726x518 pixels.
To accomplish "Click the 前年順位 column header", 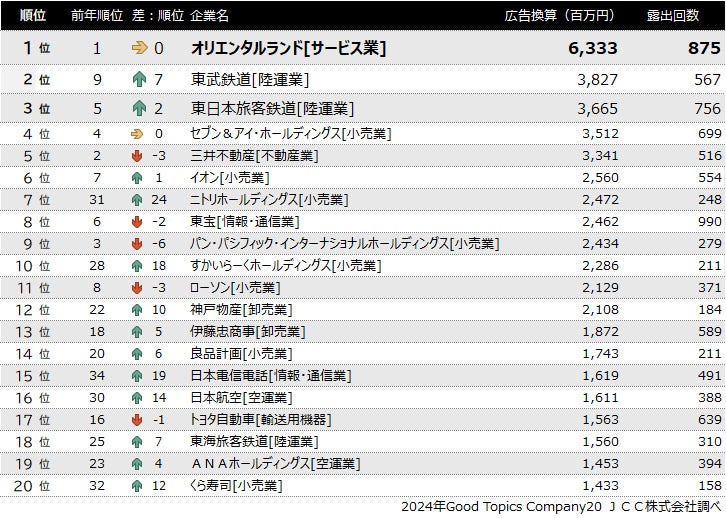I will coord(96,15).
